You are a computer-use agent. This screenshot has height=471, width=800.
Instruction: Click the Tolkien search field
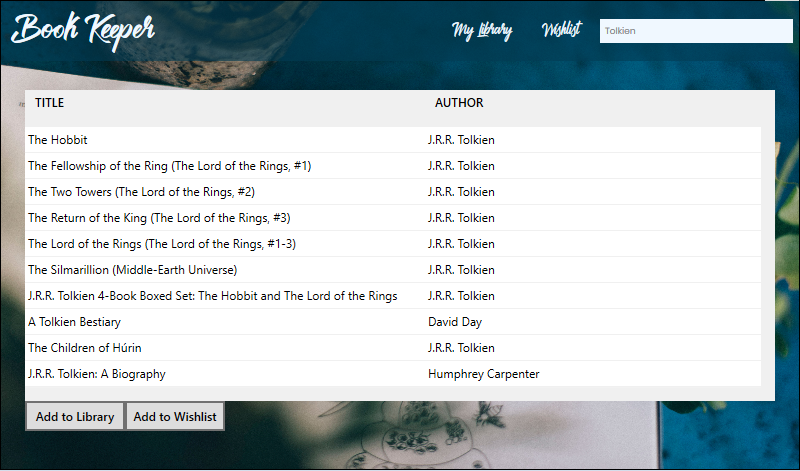[695, 31]
